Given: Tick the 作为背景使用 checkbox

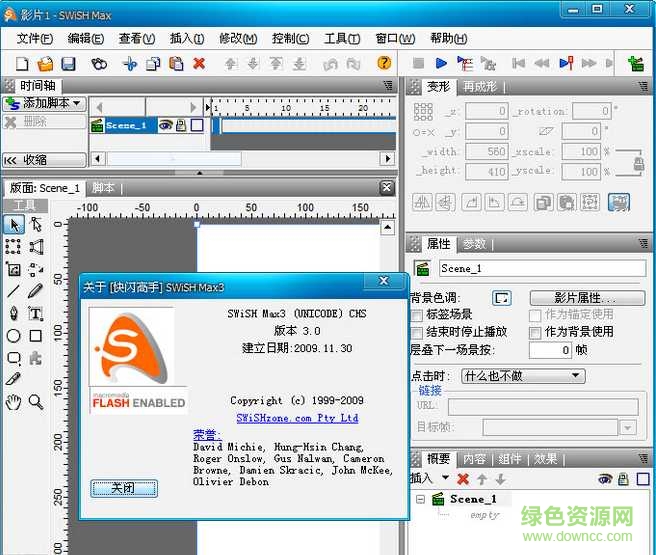Looking at the screenshot, I should click(x=535, y=332).
